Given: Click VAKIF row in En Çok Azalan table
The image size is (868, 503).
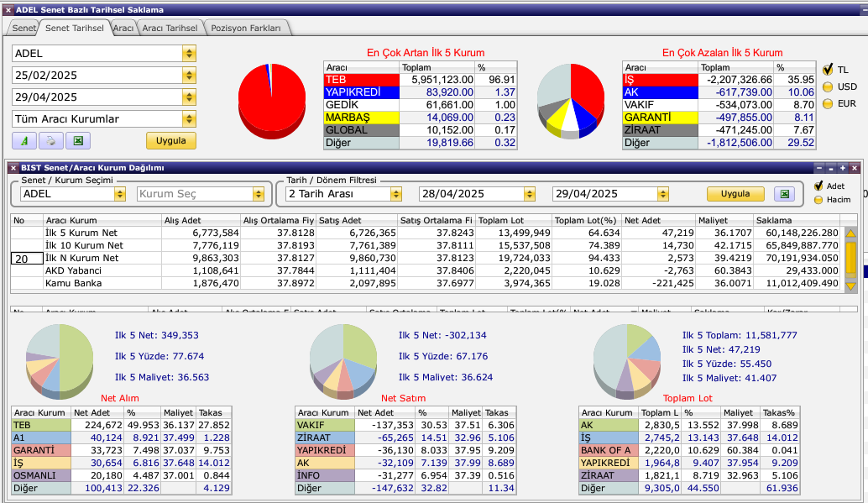Looking at the screenshot, I should [719, 105].
